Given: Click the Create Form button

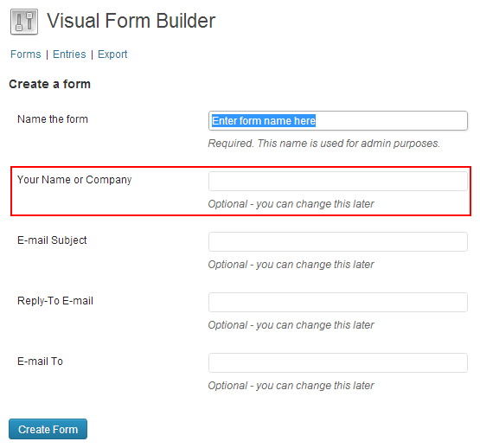Looking at the screenshot, I should 48,429.
